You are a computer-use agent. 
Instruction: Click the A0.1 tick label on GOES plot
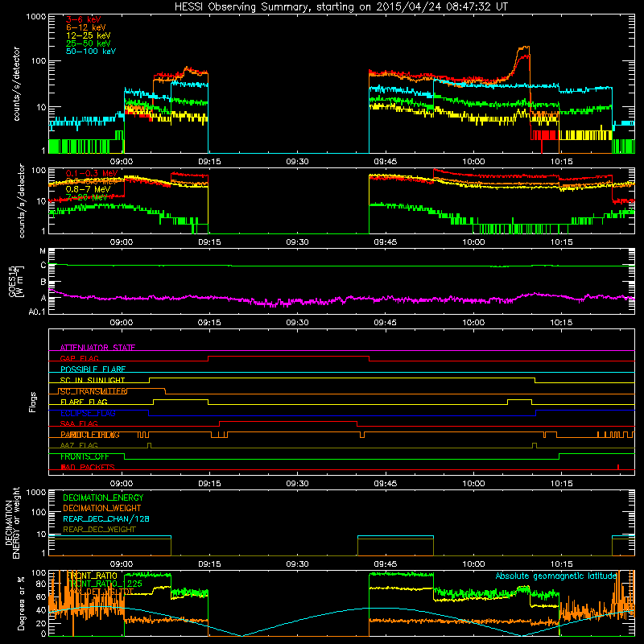pos(37,312)
